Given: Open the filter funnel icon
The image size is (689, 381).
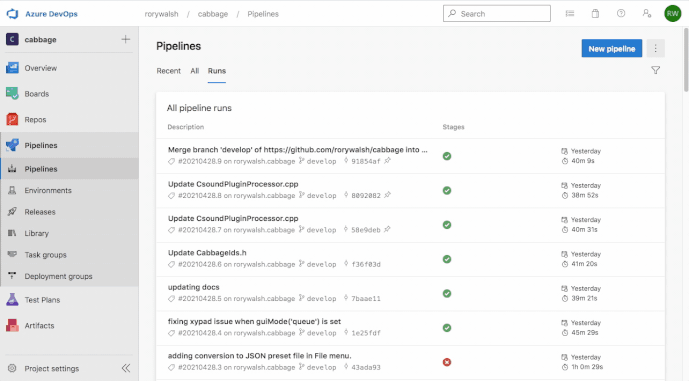Looking at the screenshot, I should pyautogui.click(x=656, y=70).
